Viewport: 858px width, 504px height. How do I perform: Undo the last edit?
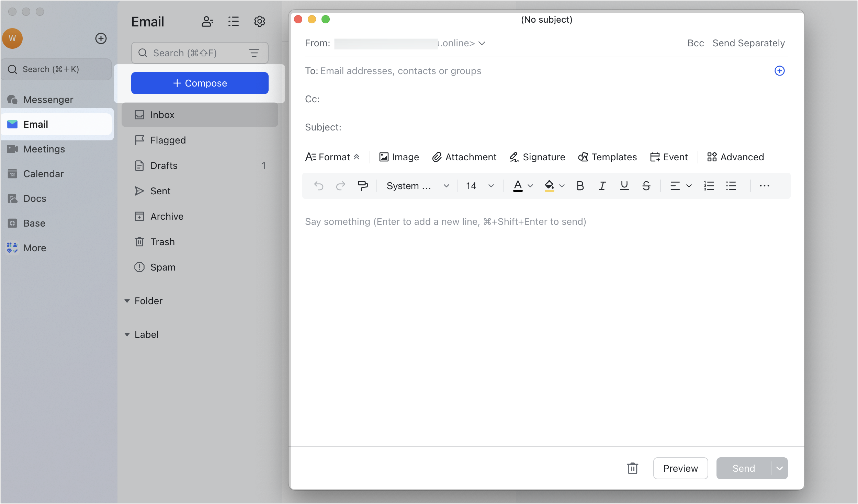coord(318,186)
